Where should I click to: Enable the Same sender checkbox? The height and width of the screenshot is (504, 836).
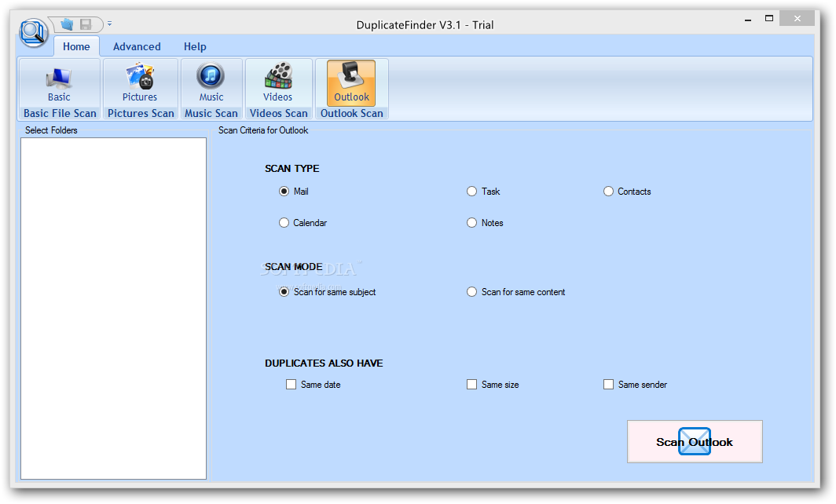(635, 385)
